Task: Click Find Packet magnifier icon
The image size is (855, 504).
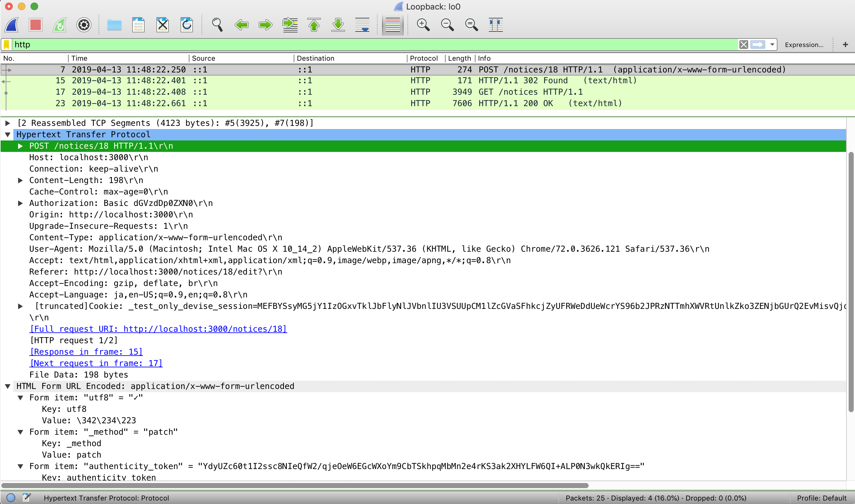Action: point(217,25)
